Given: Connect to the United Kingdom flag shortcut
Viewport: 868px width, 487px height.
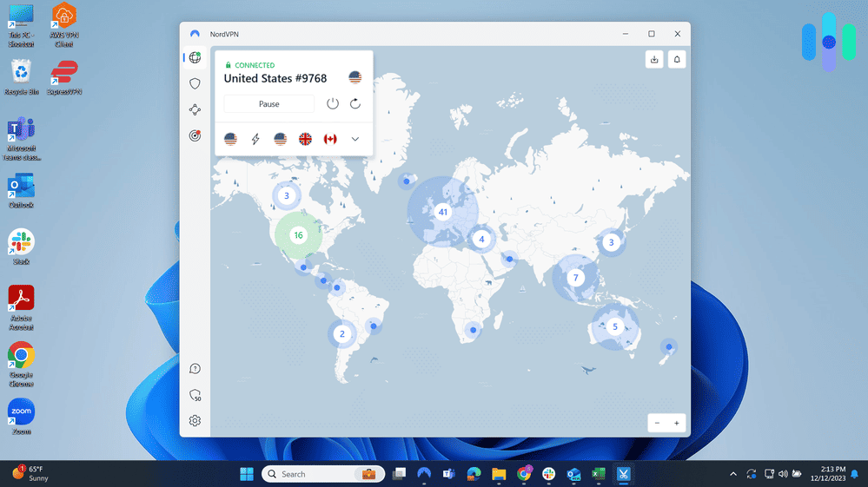Looking at the screenshot, I should point(305,139).
